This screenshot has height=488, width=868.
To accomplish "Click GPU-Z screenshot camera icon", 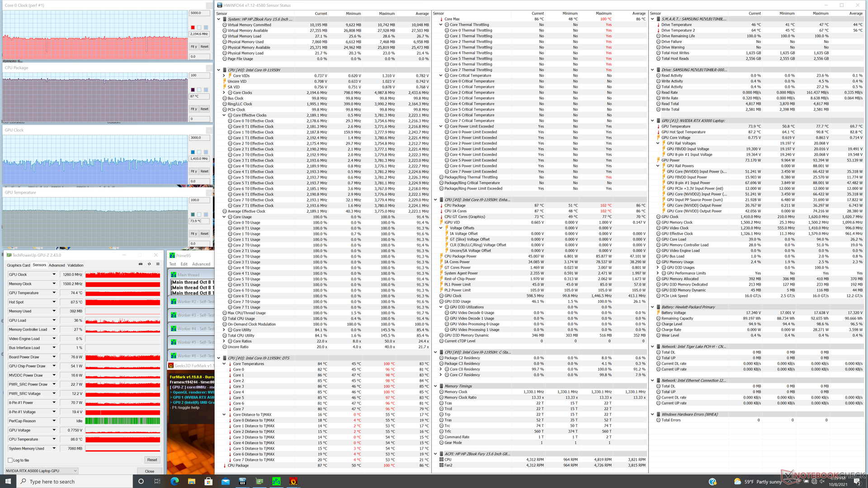I will tap(141, 264).
